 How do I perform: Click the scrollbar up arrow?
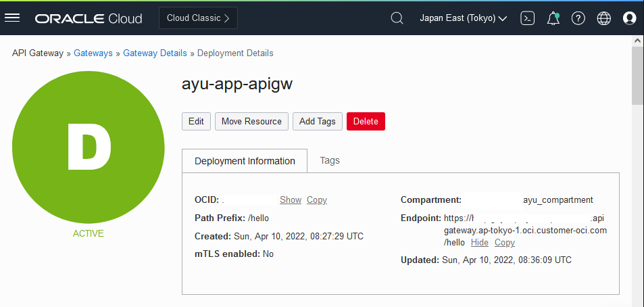pos(638,41)
